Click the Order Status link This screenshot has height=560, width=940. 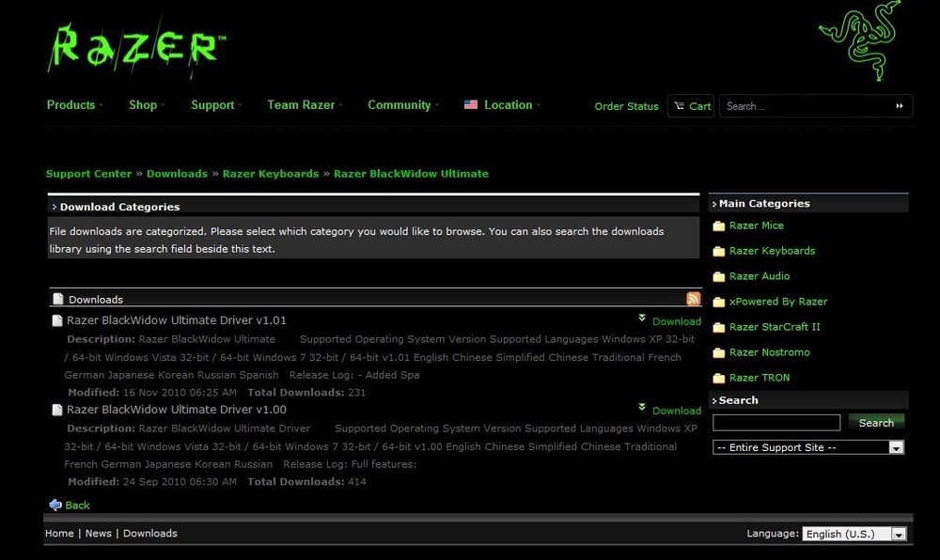[x=626, y=106]
